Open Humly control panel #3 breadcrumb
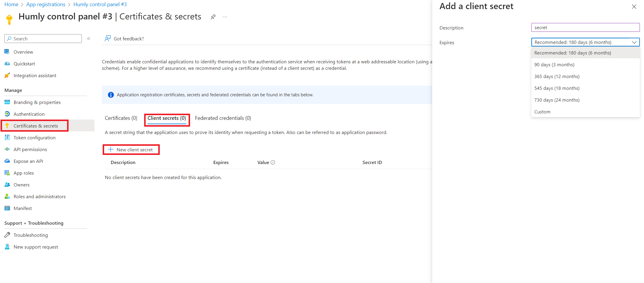Screen dimensions: 644x283 [x=100, y=4]
